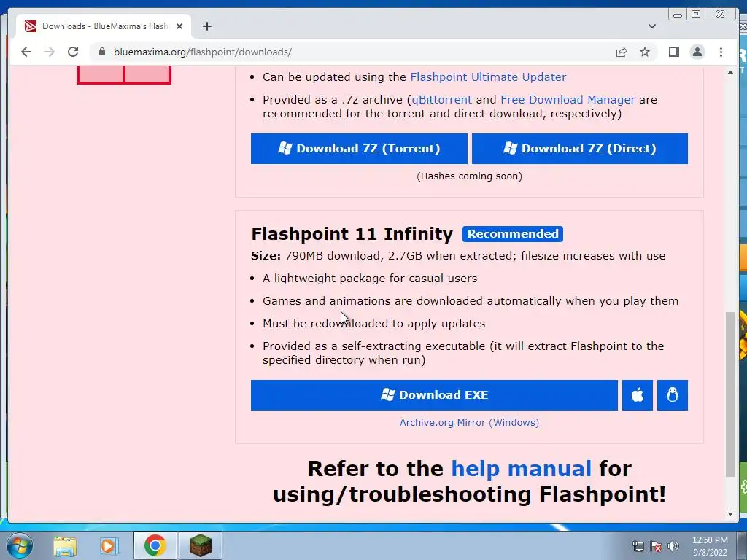Viewport: 747px width, 560px height.
Task: Open the volume speaker tray icon
Action: pos(673,546)
